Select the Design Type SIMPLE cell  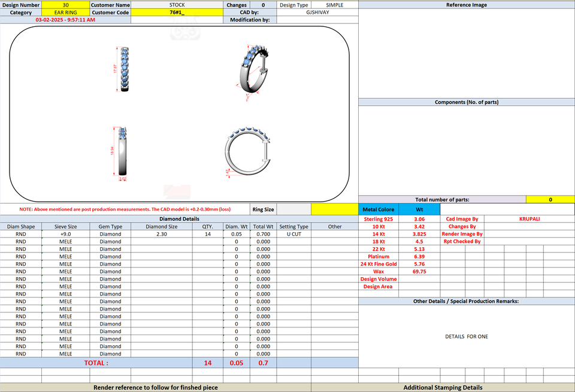pyautogui.click(x=334, y=5)
